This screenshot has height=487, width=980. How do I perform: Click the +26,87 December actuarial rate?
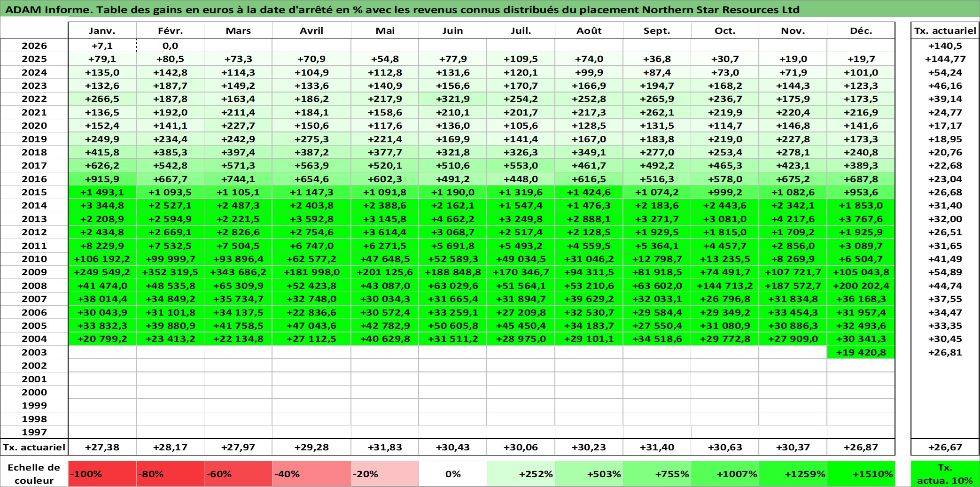coord(861,447)
